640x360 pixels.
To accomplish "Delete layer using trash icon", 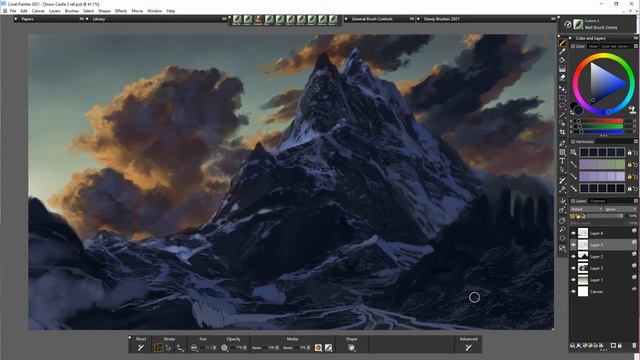I will click(x=634, y=345).
